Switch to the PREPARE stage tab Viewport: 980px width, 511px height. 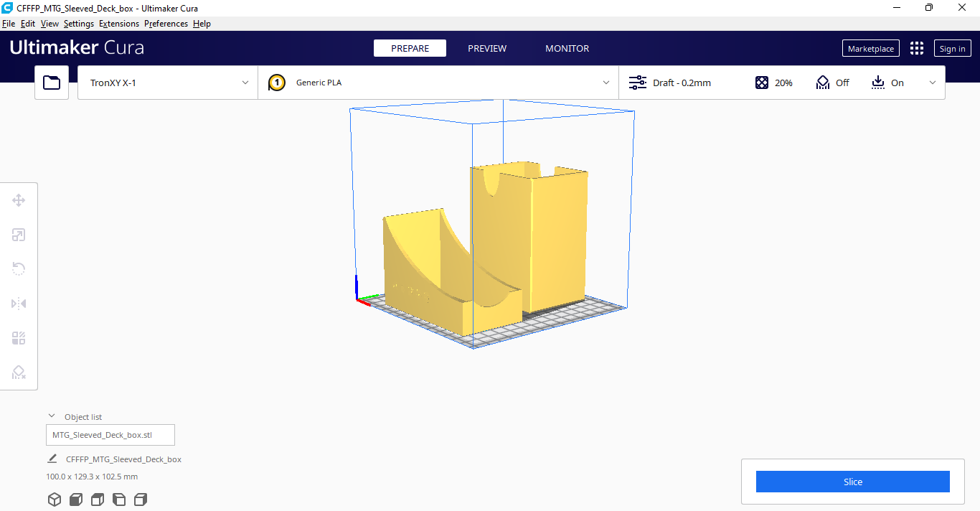pyautogui.click(x=410, y=48)
